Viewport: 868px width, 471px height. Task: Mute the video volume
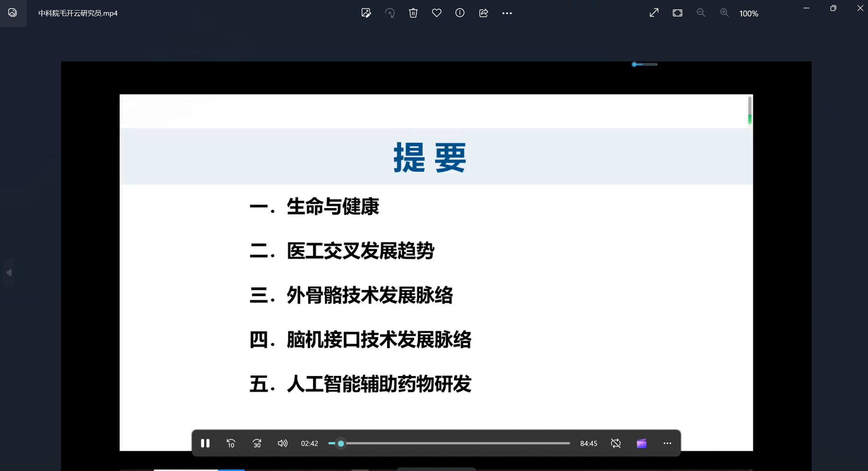[x=283, y=443]
